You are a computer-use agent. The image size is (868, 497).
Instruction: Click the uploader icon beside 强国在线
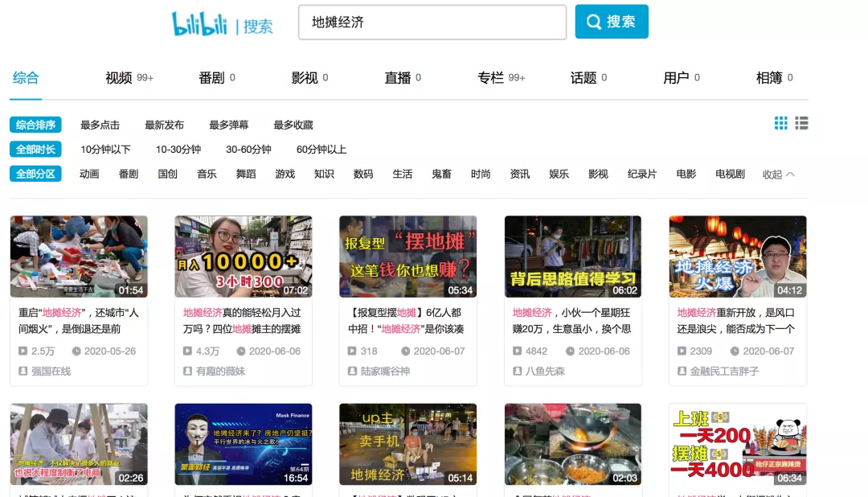click(22, 372)
